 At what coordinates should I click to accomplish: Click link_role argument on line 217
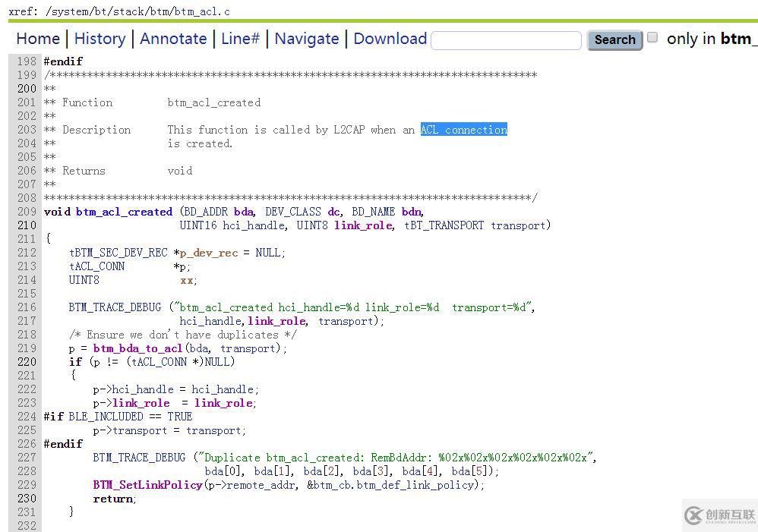tap(277, 321)
